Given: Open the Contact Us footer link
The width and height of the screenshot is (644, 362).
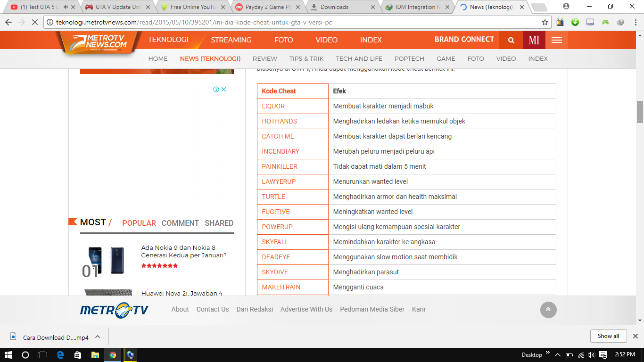Looking at the screenshot, I should pyautogui.click(x=213, y=309).
